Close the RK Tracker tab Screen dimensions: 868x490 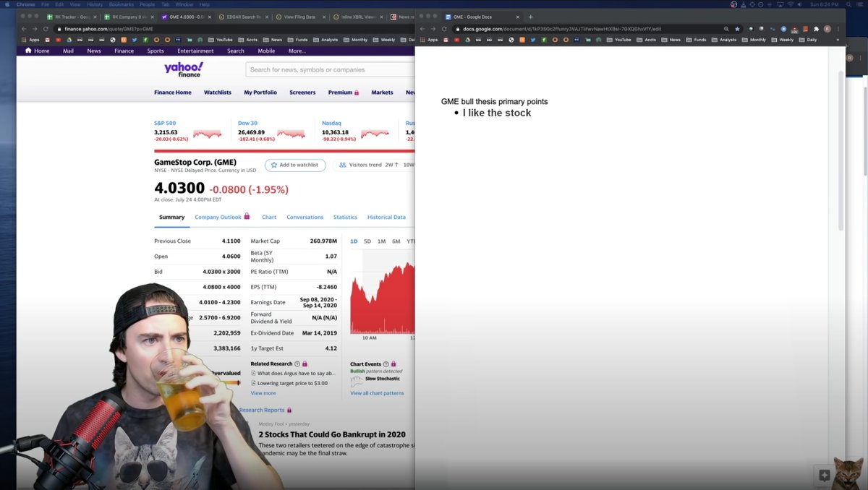point(93,17)
